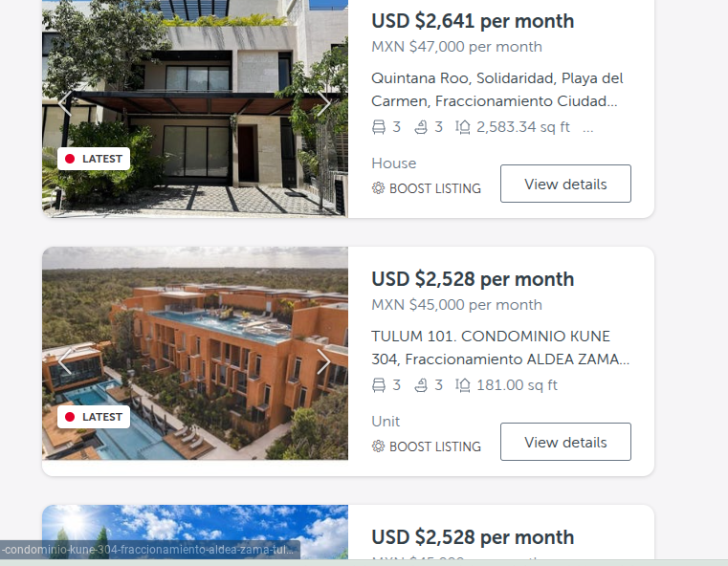The width and height of the screenshot is (728, 566).
Task: Expand the ellipsis after 2,583.34 sq ft
Action: 587,127
